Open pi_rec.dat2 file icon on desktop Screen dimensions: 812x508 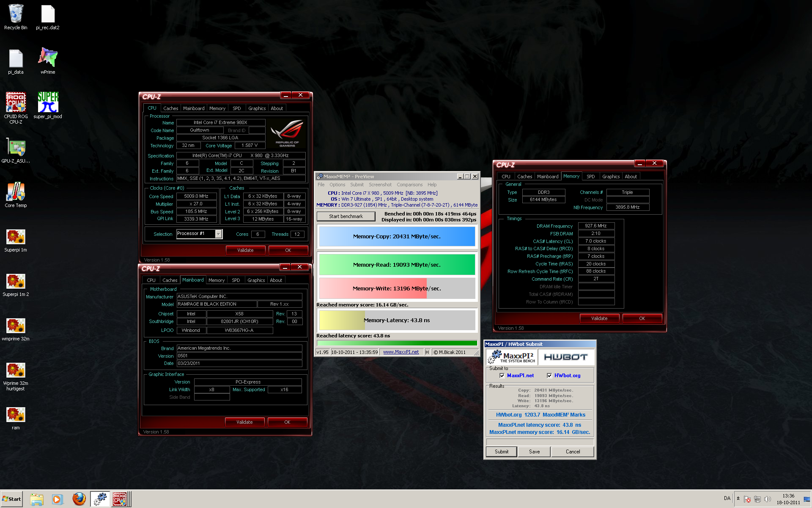[48, 17]
